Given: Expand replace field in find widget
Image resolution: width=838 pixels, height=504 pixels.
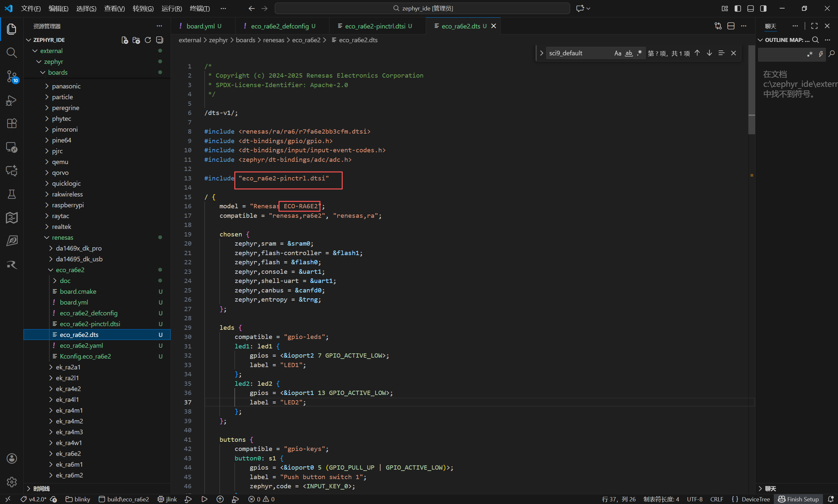Looking at the screenshot, I should (x=542, y=53).
